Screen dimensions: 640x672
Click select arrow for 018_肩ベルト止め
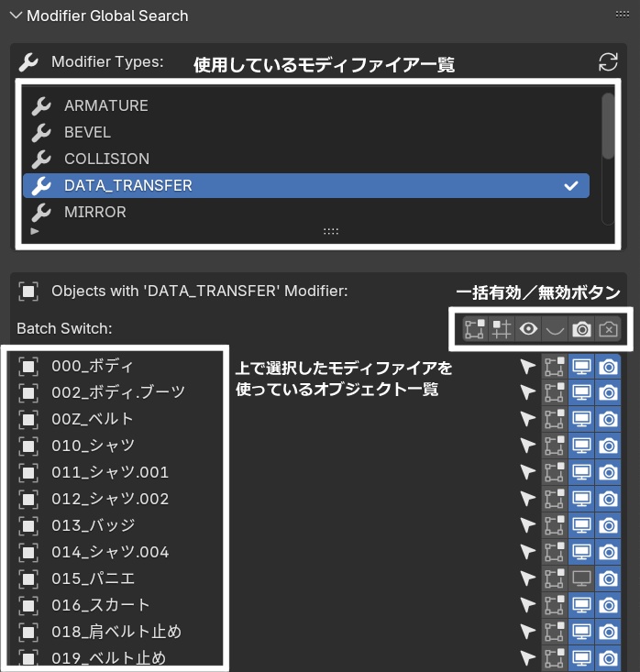pyautogui.click(x=528, y=633)
